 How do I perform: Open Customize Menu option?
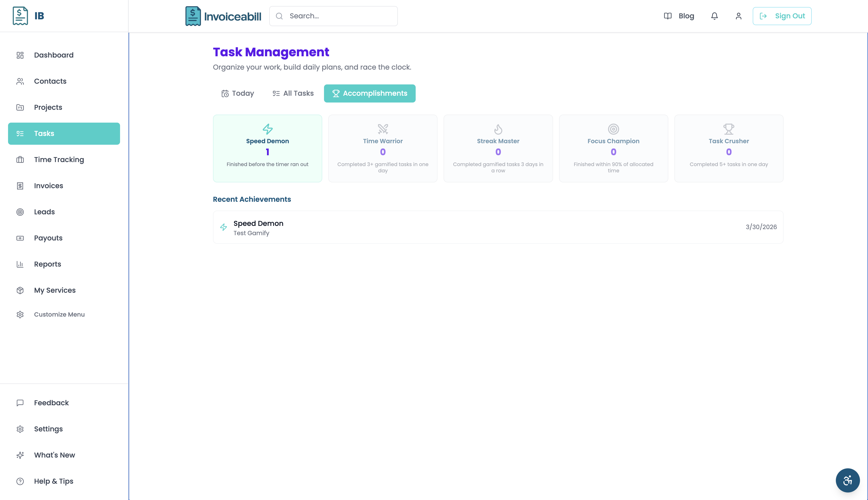(x=59, y=315)
